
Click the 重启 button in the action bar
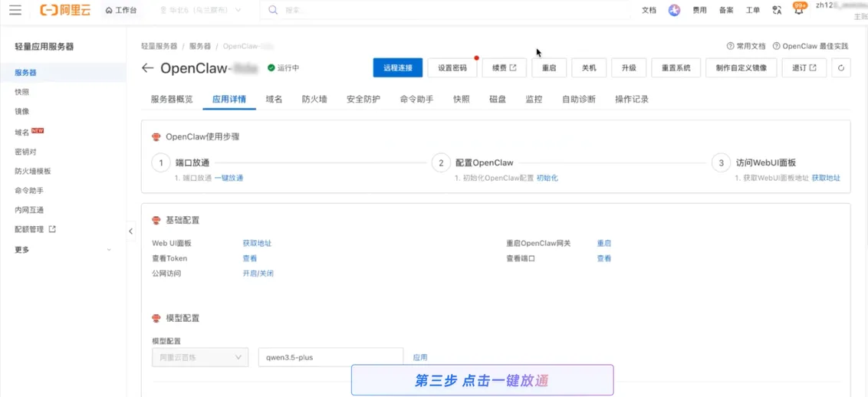tap(549, 67)
